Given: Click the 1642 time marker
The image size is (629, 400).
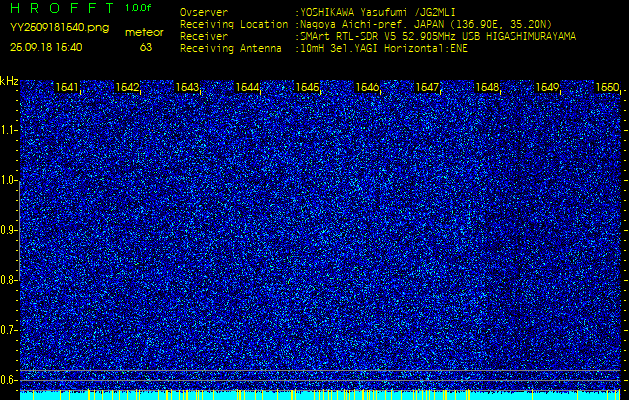Looking at the screenshot, I should tap(127, 87).
